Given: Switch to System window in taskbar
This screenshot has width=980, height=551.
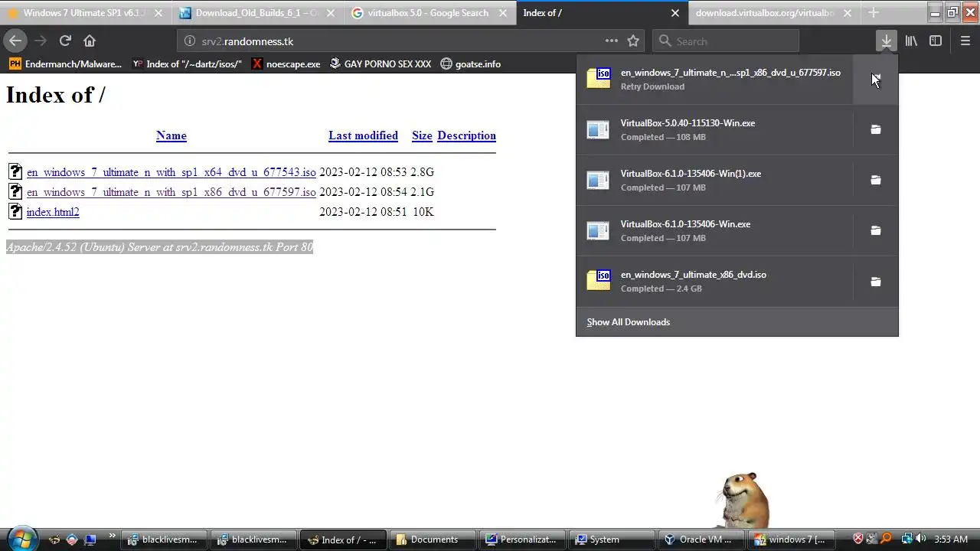Looking at the screenshot, I should point(612,540).
